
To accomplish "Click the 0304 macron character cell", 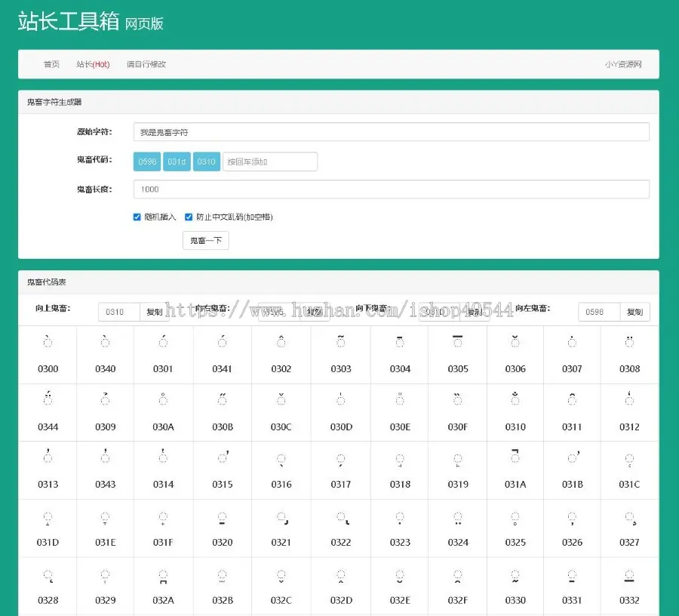I will (398, 353).
